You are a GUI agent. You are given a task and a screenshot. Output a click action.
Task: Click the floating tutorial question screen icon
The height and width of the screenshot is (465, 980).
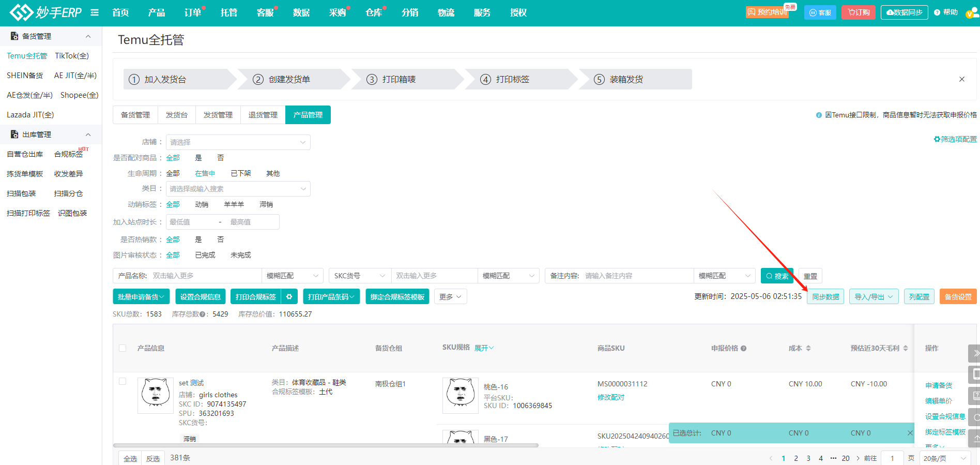pyautogui.click(x=975, y=396)
